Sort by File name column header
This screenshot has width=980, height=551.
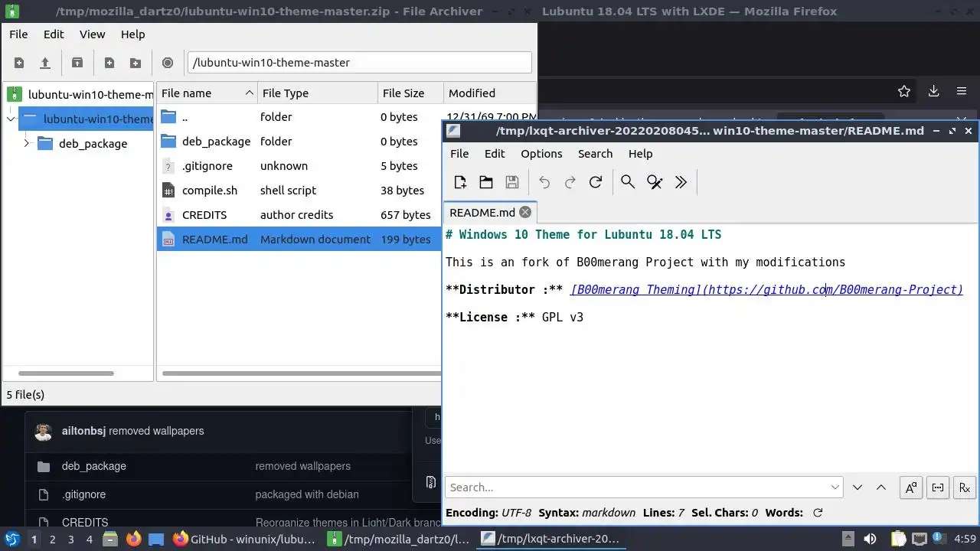point(207,93)
